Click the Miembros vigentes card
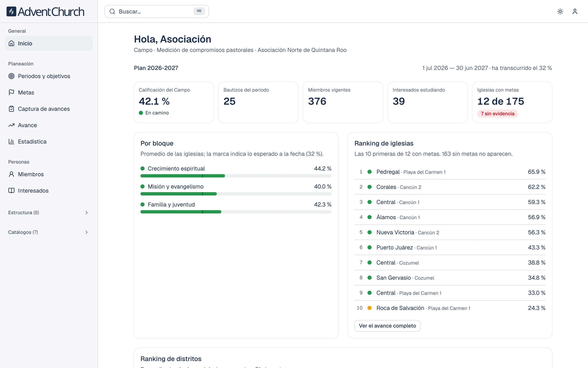 point(343,102)
